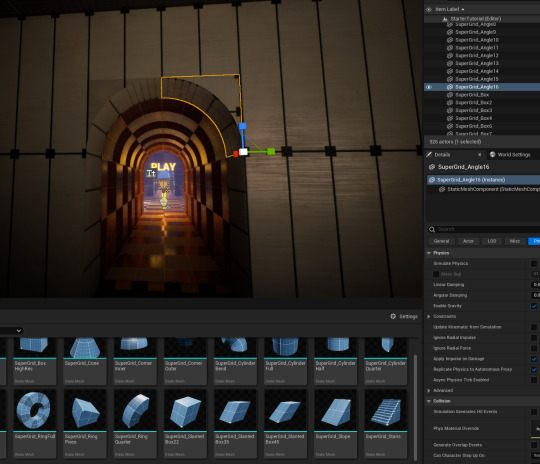540x464 pixels.
Task: Expand the Constraints section
Action: [x=429, y=316]
